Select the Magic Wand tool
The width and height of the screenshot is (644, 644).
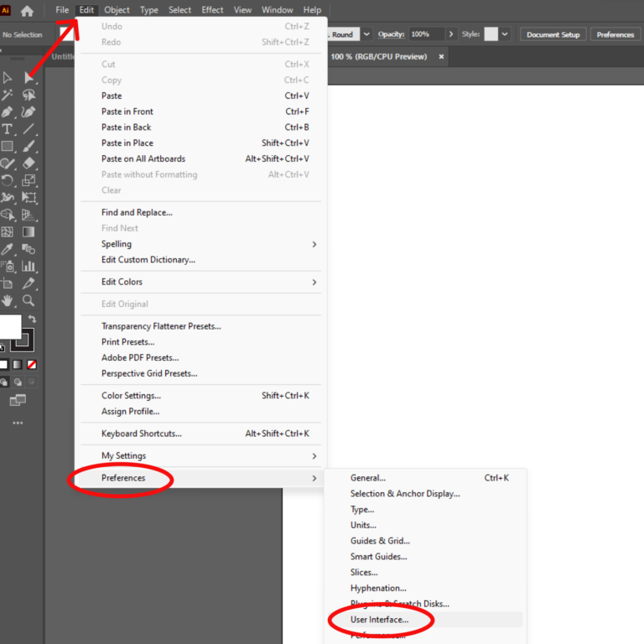coord(7,95)
